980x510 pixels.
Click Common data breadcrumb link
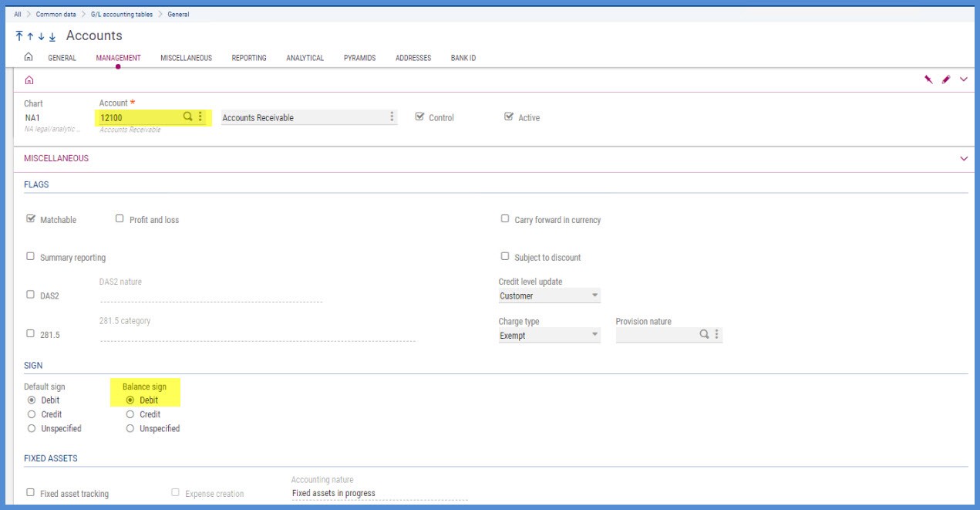56,14
